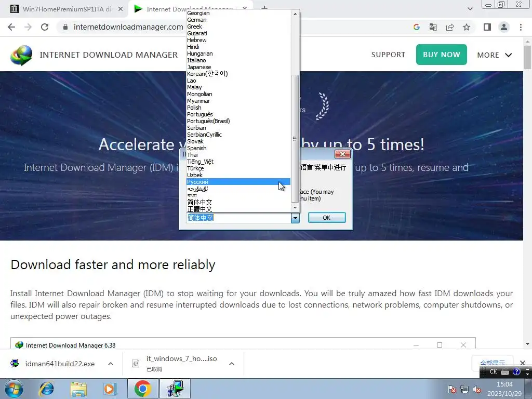Click BUY NOW button
This screenshot has height=399, width=532.
[x=442, y=54]
